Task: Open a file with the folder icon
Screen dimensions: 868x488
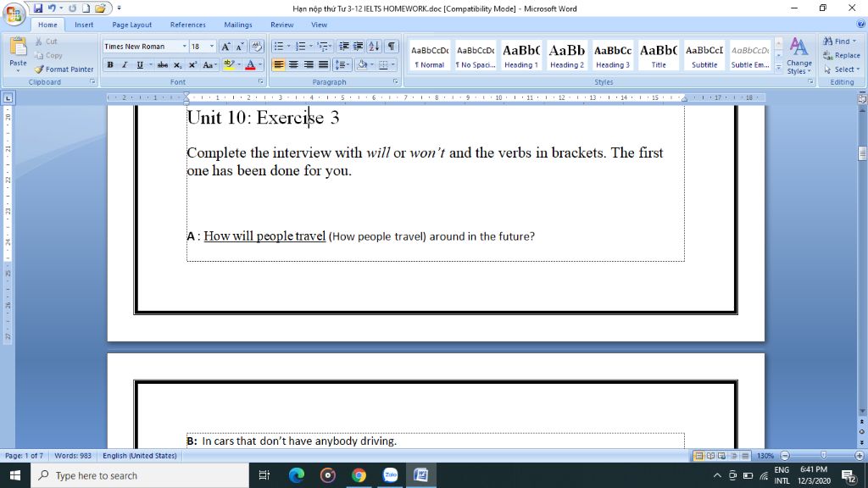Action: click(100, 8)
